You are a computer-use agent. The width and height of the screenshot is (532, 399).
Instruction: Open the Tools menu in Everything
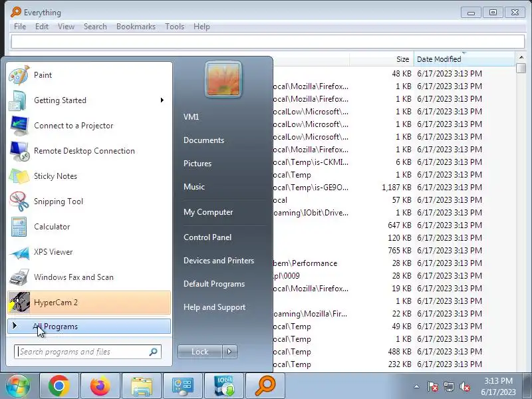click(174, 27)
